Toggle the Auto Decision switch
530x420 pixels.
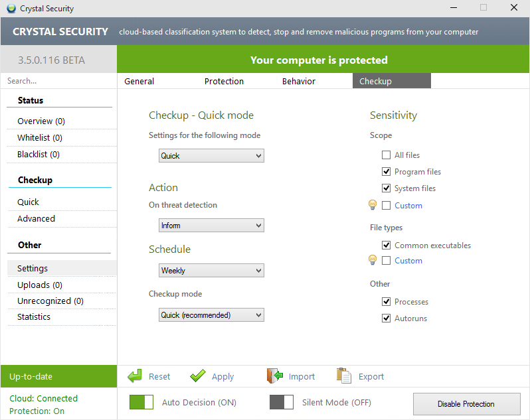tap(141, 402)
